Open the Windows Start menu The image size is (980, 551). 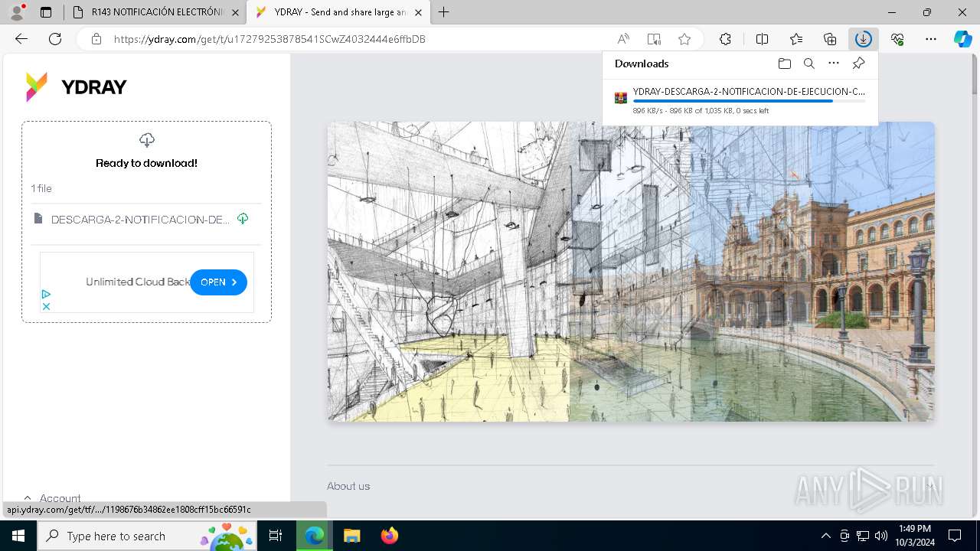click(18, 536)
